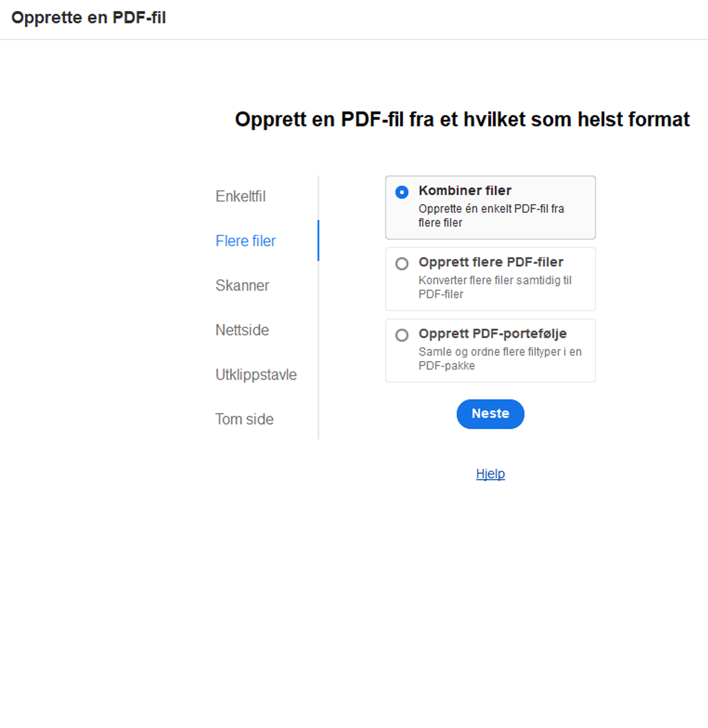
Task: Click the 'Opprett PDF-portefølje' option title
Action: pyautogui.click(x=492, y=334)
